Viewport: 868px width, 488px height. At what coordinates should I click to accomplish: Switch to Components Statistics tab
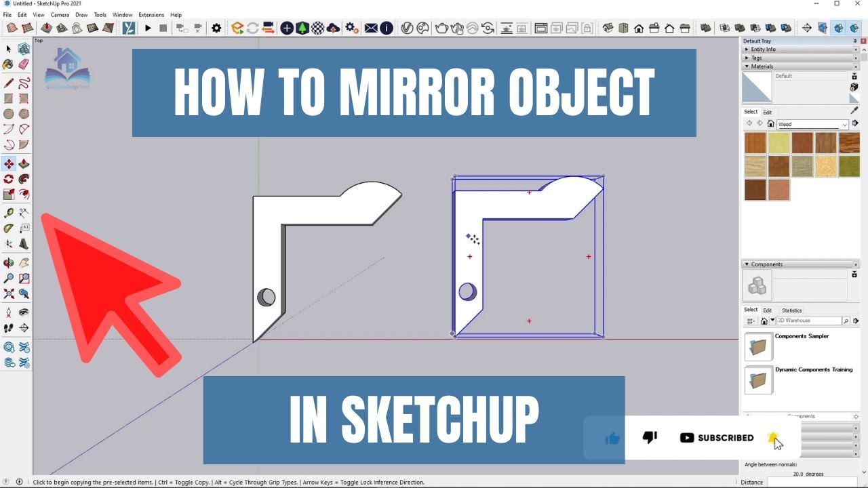tap(791, 310)
